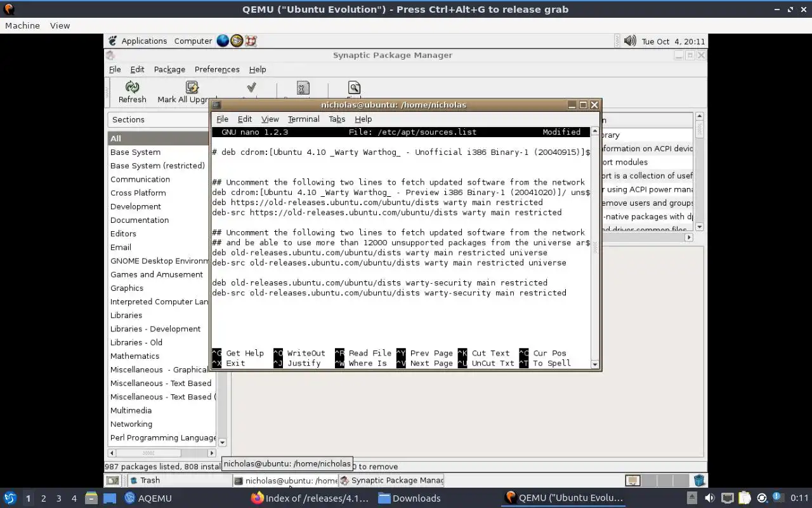The height and width of the screenshot is (508, 812).
Task: Switch to Synaptic Package Manager taskbar button
Action: 391,481
